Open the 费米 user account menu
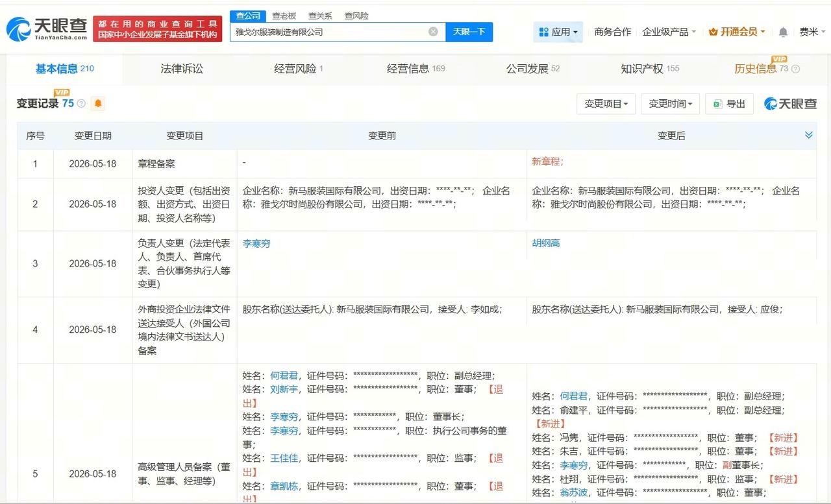This screenshot has width=831, height=504. (x=812, y=32)
